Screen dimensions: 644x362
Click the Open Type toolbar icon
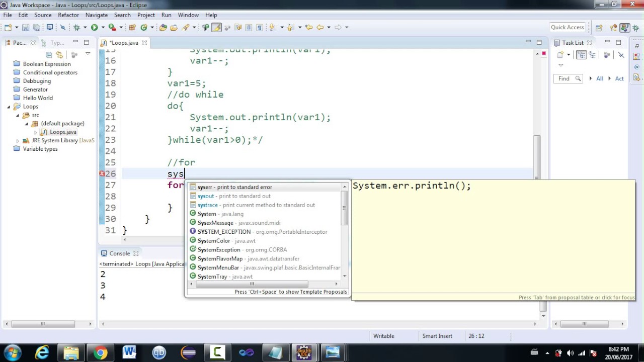(x=163, y=27)
